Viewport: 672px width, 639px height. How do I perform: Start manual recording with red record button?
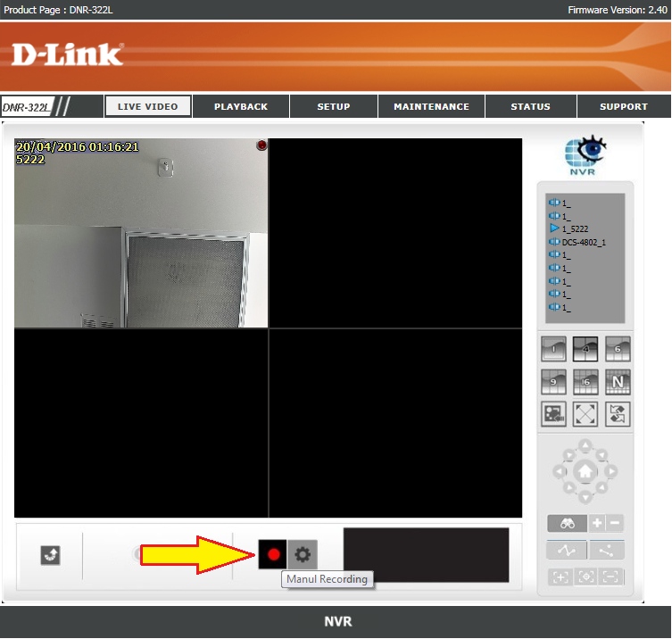[x=273, y=554]
